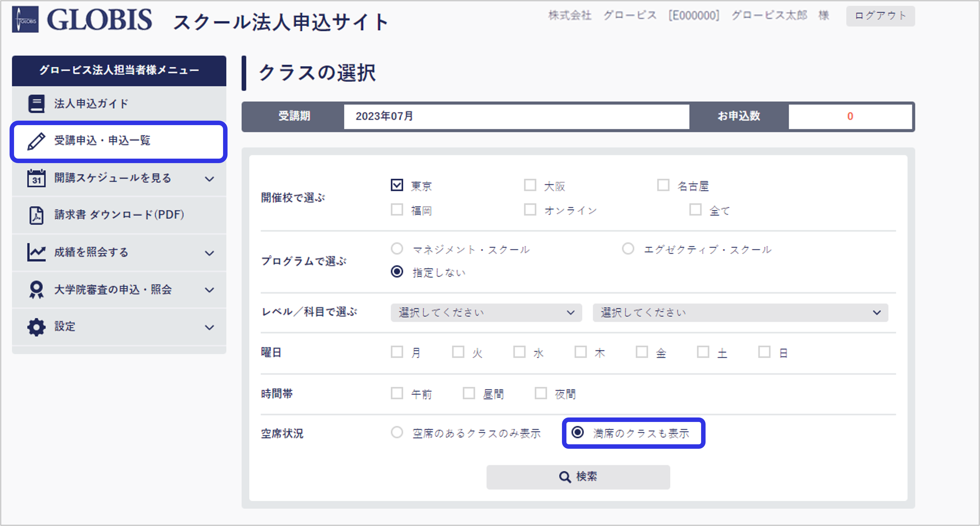The image size is (980, 526).
Task: Open the second 科目 selection dropdown
Action: 740,312
